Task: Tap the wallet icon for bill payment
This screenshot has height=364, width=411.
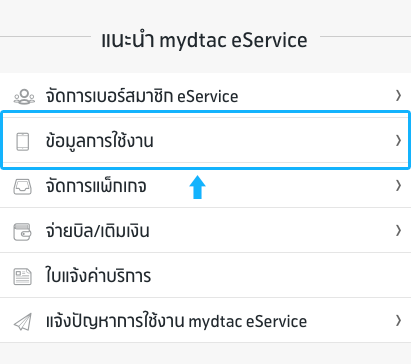Action: point(22,232)
